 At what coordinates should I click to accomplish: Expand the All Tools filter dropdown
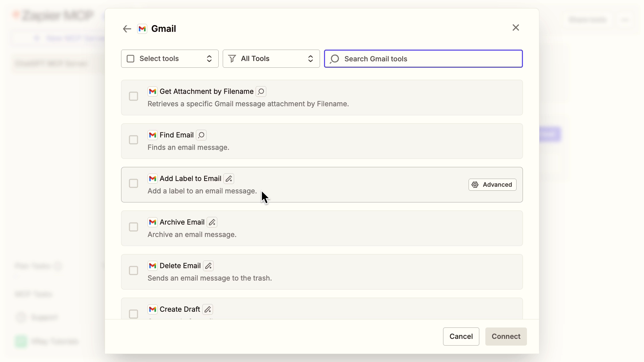pyautogui.click(x=271, y=59)
